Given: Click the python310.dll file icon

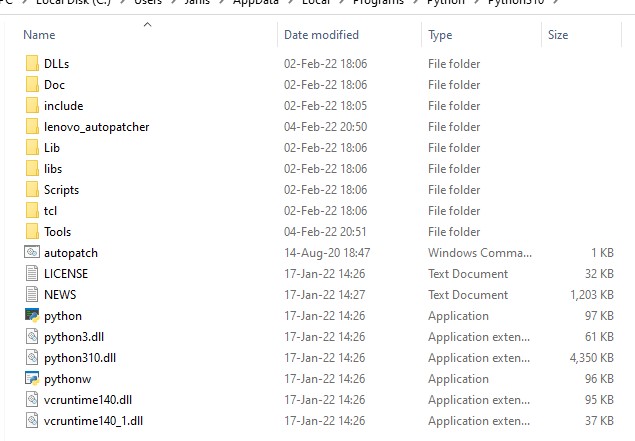Looking at the screenshot, I should pos(31,358).
